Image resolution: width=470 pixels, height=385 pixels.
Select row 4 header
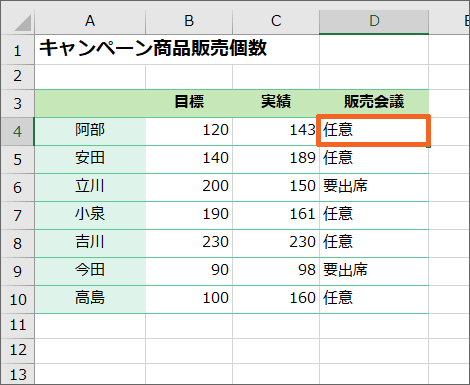pyautogui.click(x=17, y=131)
